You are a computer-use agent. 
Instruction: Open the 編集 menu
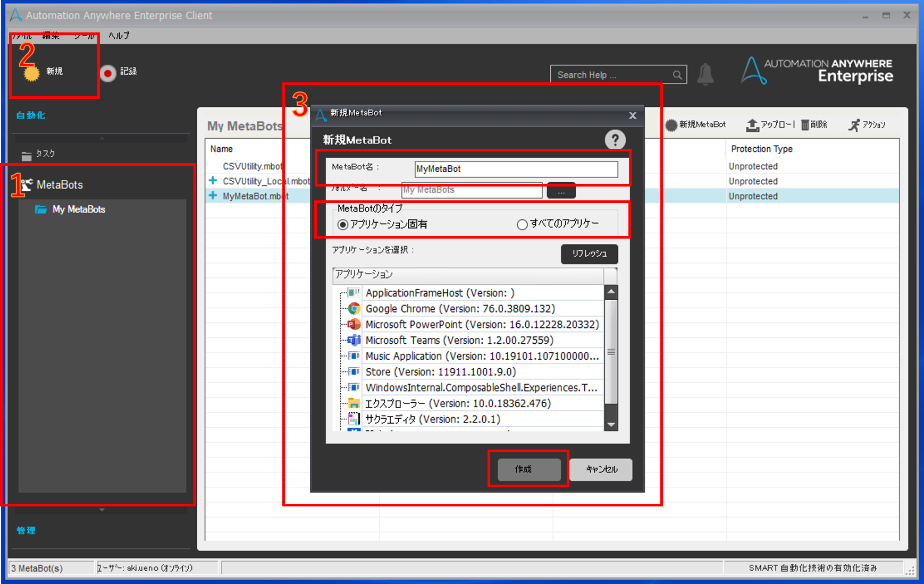[x=51, y=36]
